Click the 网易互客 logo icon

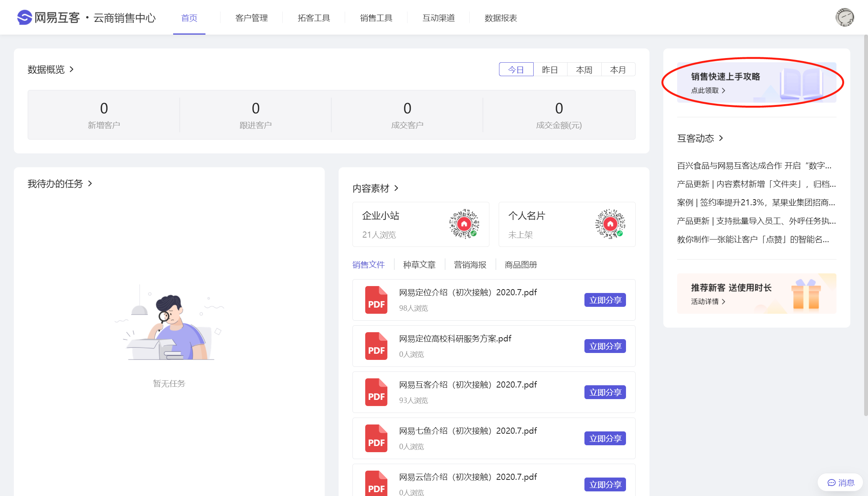tap(25, 17)
